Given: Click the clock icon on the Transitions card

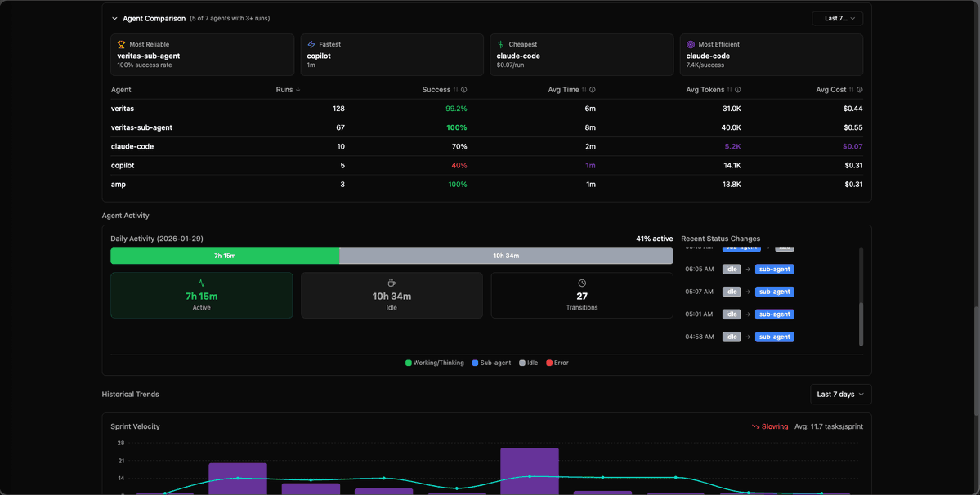Looking at the screenshot, I should [581, 283].
